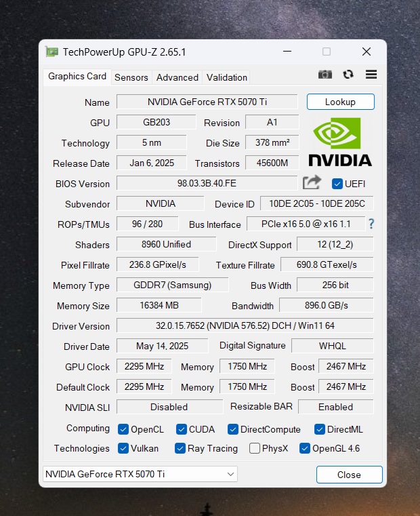Click the Driver Version field

coord(245,325)
